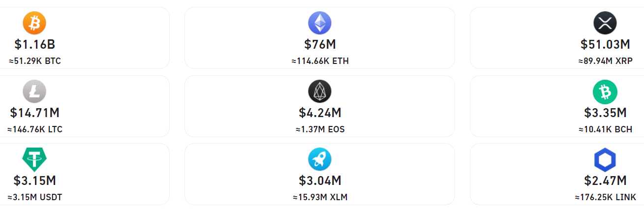Click the Stellar rocket icon
The image size is (644, 212).
pyautogui.click(x=320, y=160)
